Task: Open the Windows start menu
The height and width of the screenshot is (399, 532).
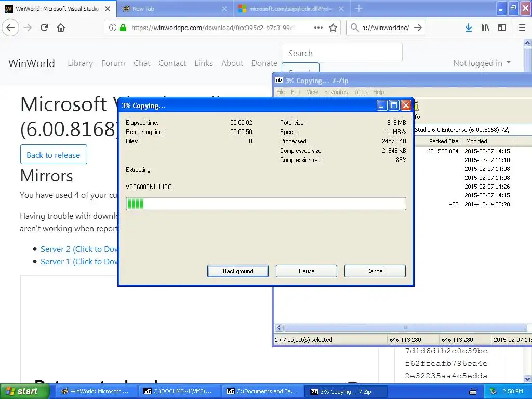Action: click(x=25, y=391)
